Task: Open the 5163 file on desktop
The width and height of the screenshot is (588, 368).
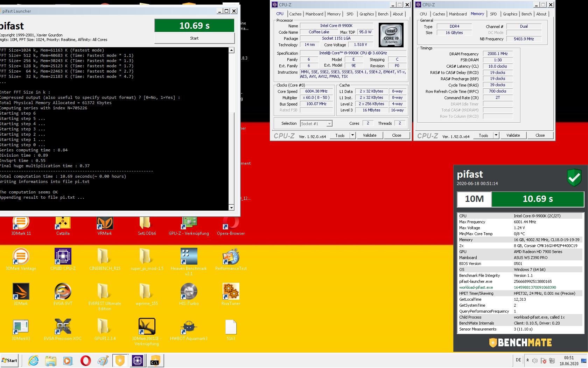Action: (x=231, y=329)
